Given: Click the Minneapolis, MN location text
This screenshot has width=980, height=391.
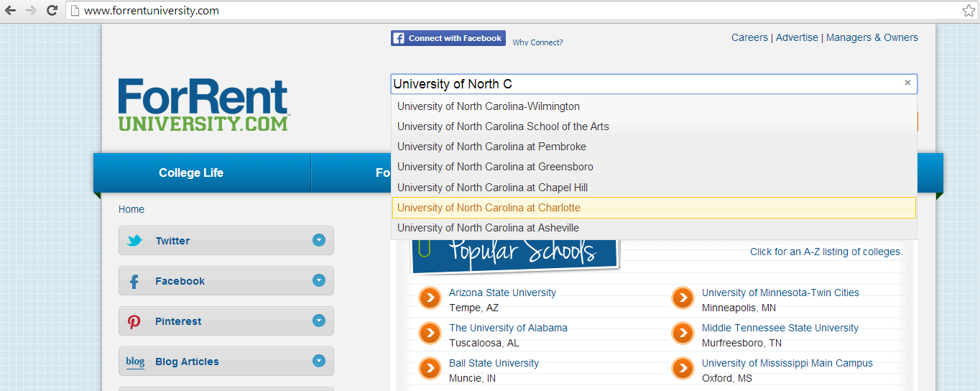Looking at the screenshot, I should pos(739,308).
